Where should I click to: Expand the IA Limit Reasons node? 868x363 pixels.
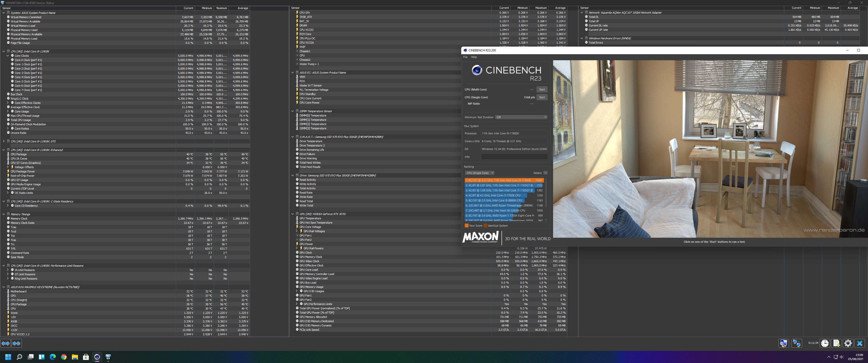8,270
